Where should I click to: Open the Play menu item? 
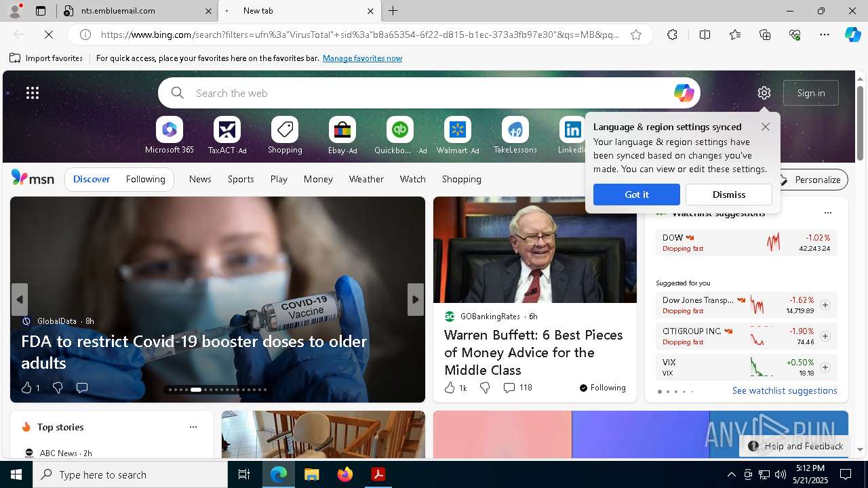pyautogui.click(x=279, y=179)
